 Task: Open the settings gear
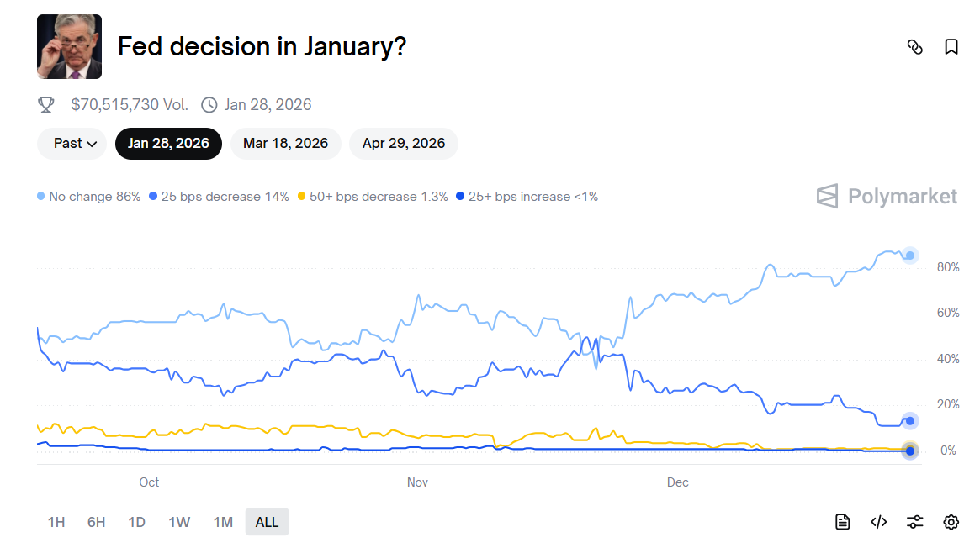pos(951,522)
